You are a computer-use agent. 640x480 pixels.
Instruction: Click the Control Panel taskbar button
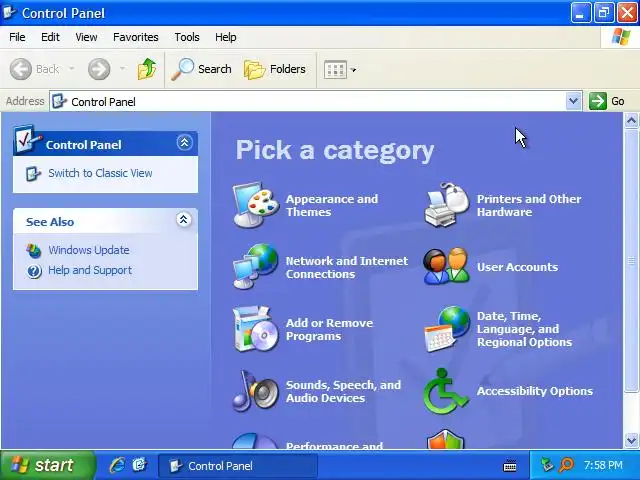click(238, 466)
